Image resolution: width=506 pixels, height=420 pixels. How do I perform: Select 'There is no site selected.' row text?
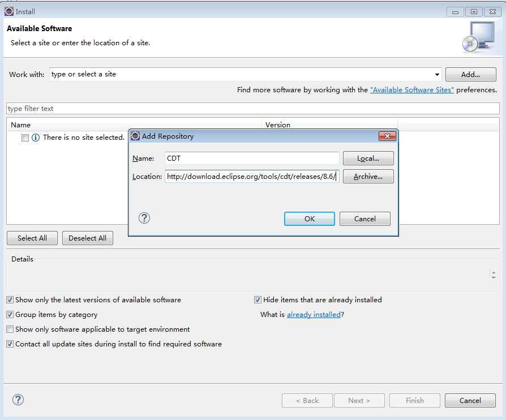tap(84, 138)
